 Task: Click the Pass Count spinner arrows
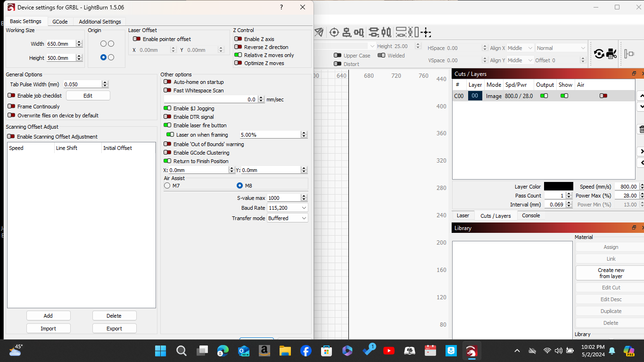pos(569,196)
